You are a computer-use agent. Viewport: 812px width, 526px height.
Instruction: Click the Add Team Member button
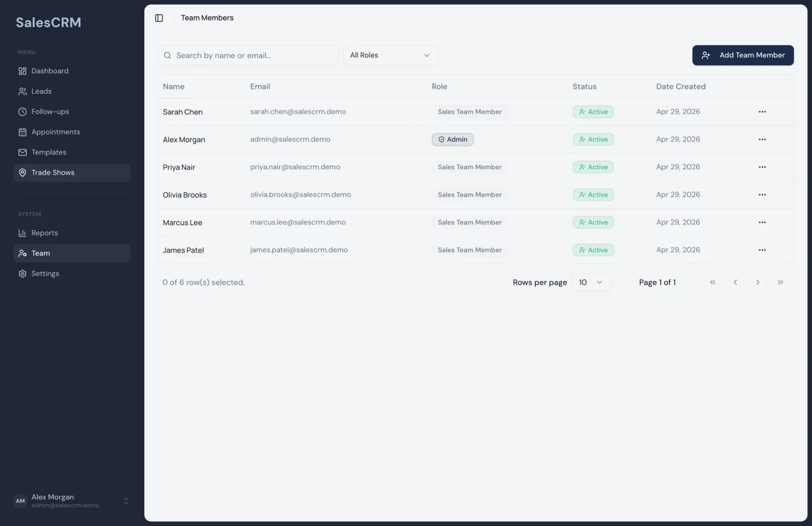(x=743, y=55)
